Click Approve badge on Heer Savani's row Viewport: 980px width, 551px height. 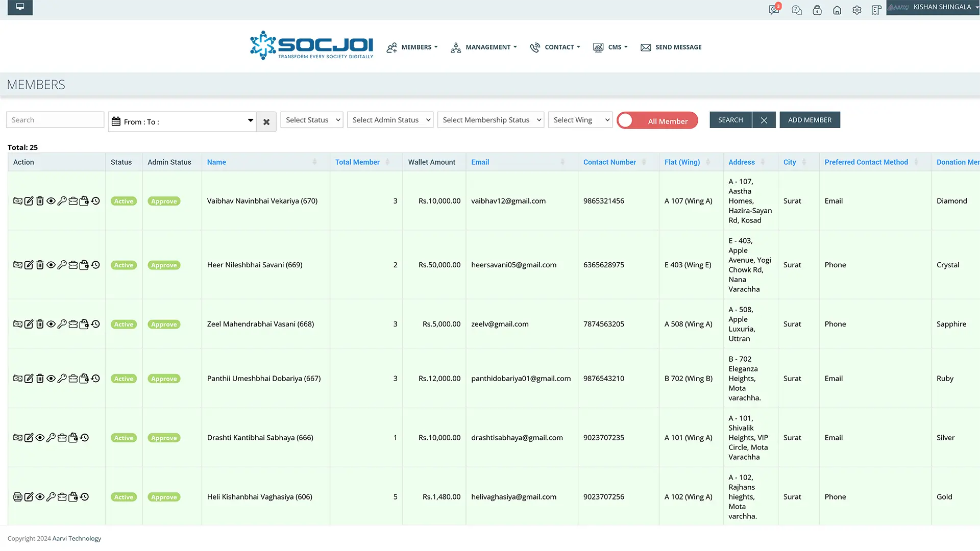coord(163,265)
